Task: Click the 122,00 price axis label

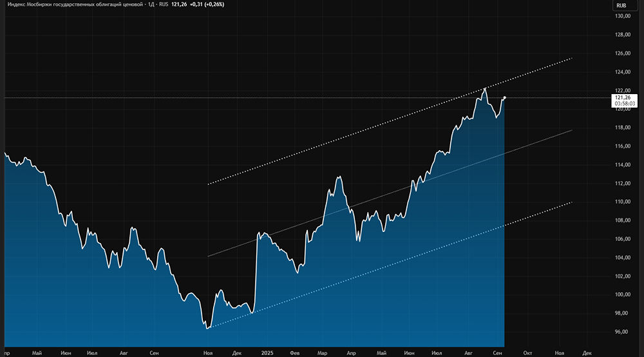Action: [623, 90]
